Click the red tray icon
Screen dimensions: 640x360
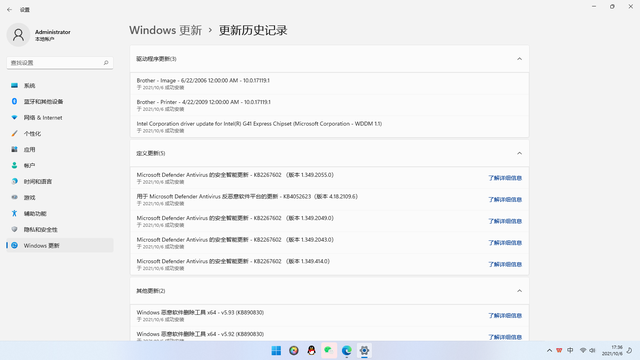(559, 351)
